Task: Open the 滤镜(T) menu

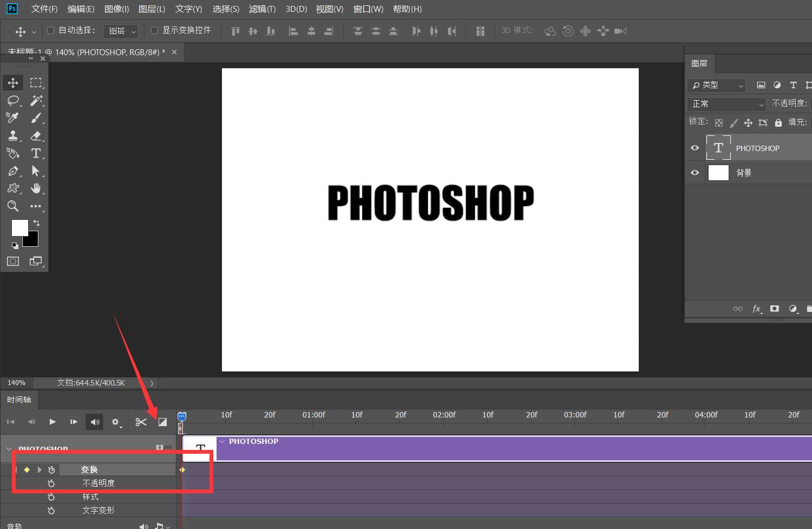Action: (x=262, y=9)
